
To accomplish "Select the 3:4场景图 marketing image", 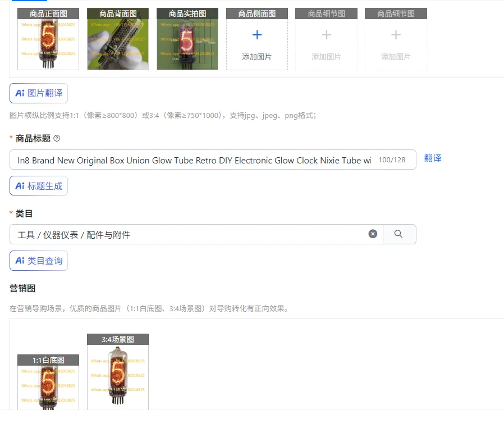I will pyautogui.click(x=118, y=372).
